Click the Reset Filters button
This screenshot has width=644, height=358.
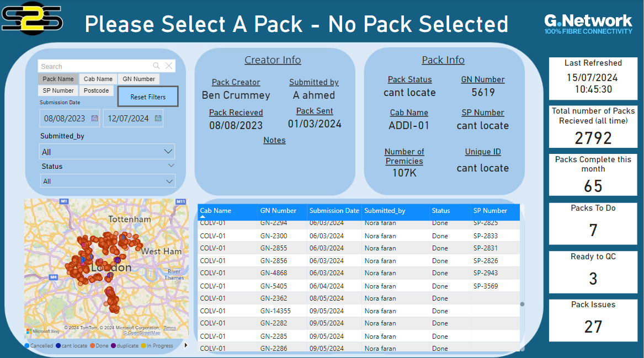coord(148,97)
